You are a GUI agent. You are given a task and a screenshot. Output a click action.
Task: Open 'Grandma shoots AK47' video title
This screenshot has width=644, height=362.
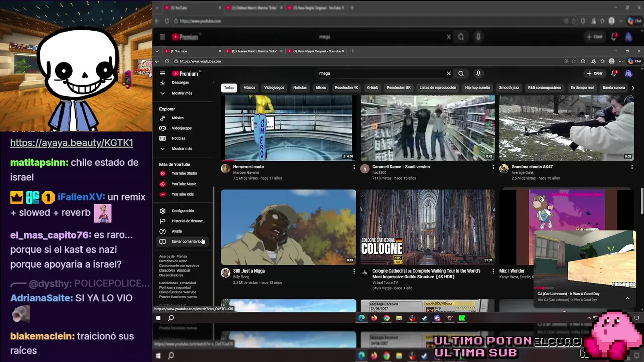point(532,167)
